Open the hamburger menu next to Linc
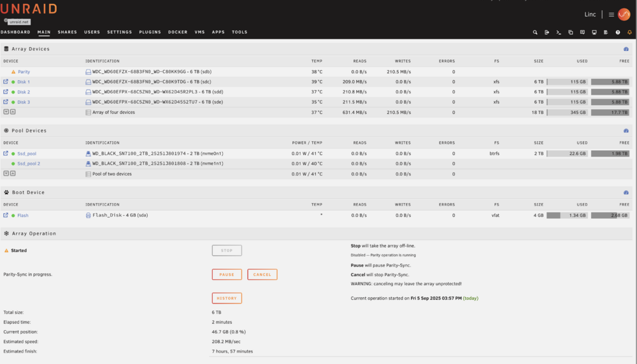This screenshot has height=364, width=637. point(611,15)
